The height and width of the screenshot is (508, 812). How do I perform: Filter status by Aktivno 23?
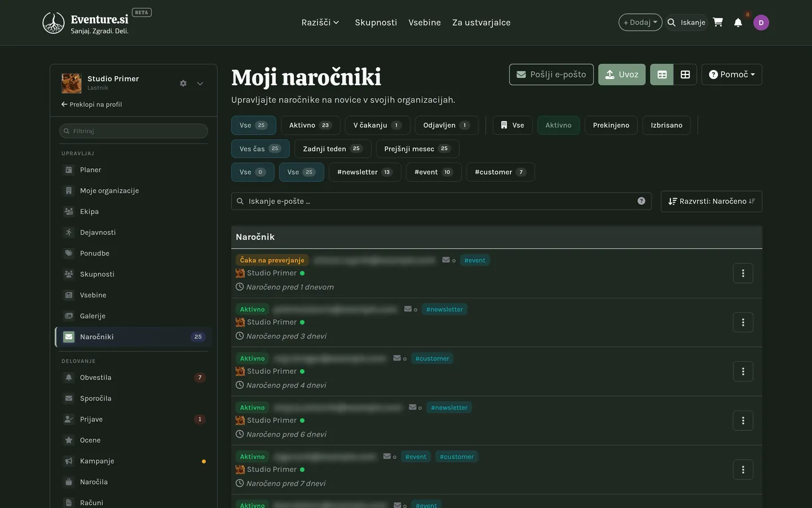(311, 125)
